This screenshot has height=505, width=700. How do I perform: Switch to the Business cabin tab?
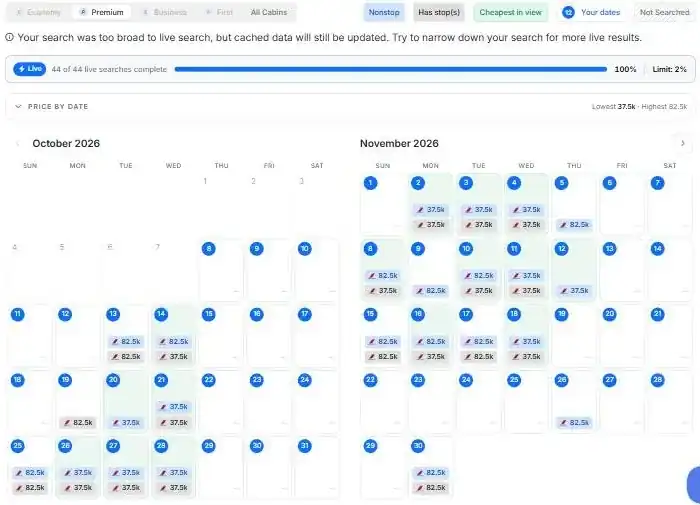tap(165, 12)
